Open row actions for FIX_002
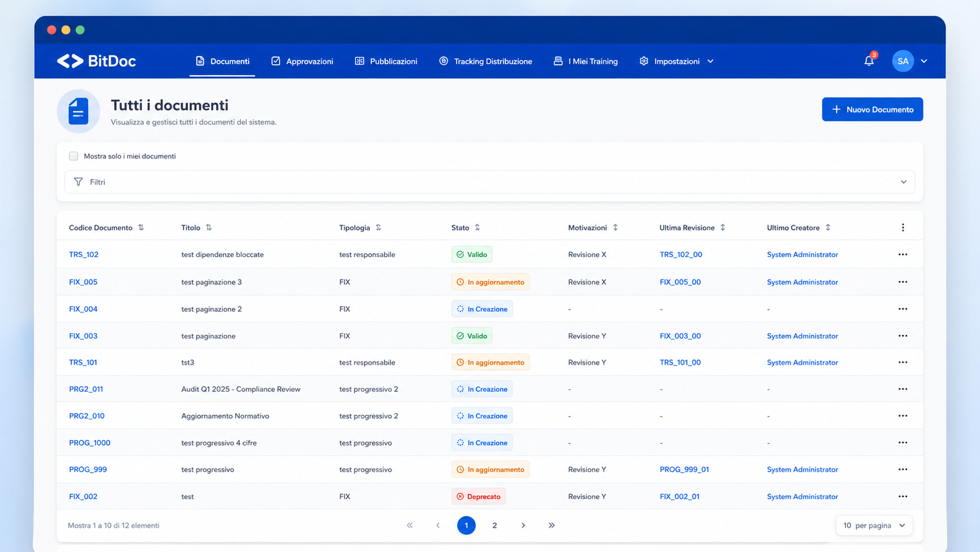The height and width of the screenshot is (552, 980). tap(903, 496)
